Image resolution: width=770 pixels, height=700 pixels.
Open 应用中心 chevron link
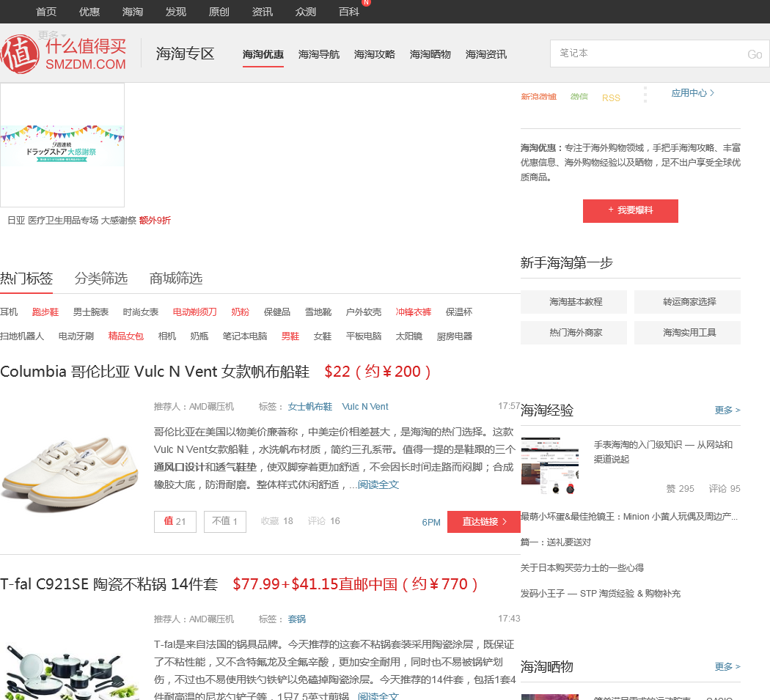(x=692, y=93)
